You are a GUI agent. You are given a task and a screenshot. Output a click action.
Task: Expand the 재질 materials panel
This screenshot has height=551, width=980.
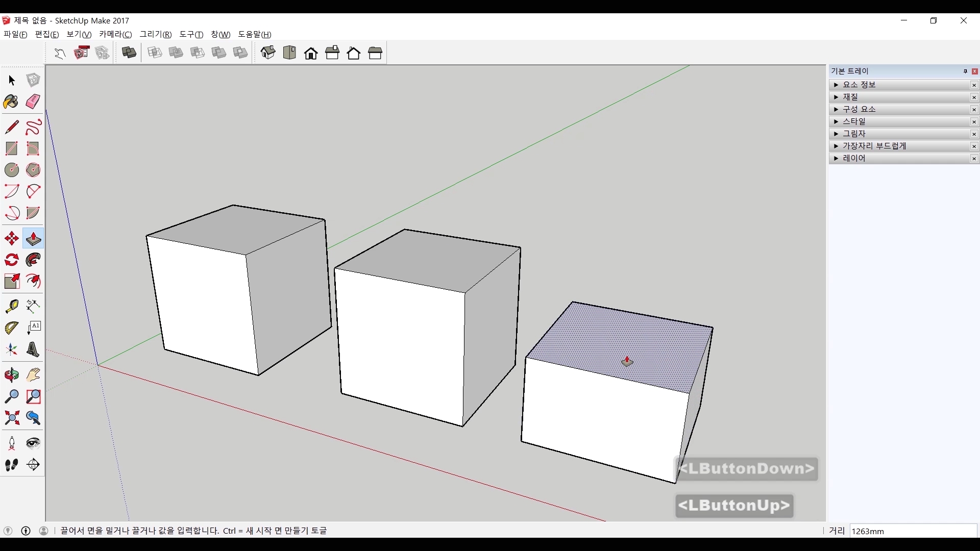(x=850, y=97)
